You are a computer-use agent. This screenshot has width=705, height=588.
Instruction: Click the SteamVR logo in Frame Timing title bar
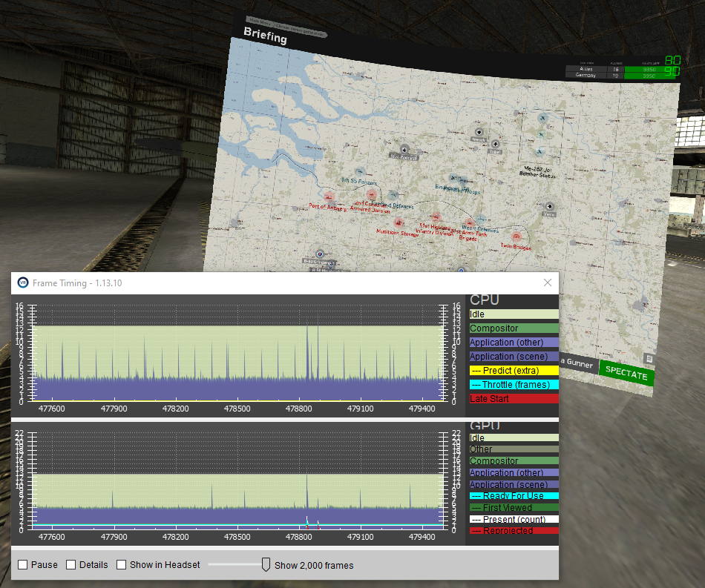pyautogui.click(x=23, y=283)
